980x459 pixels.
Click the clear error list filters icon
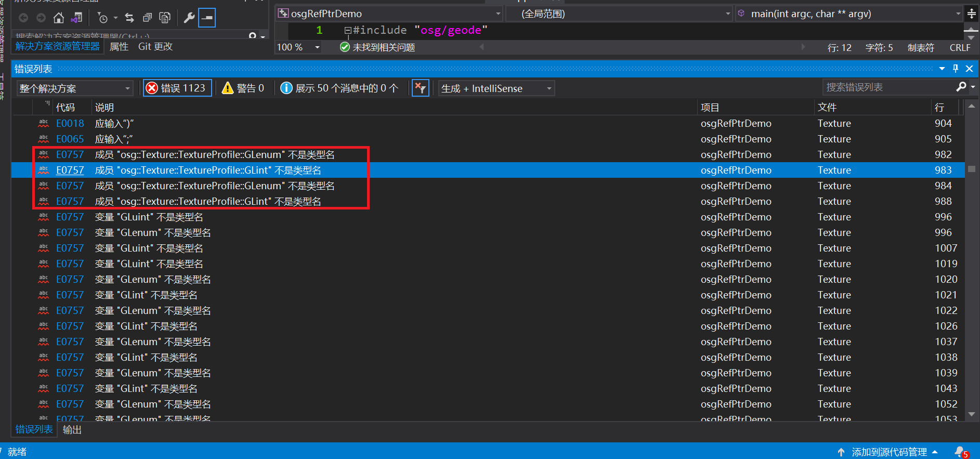420,88
